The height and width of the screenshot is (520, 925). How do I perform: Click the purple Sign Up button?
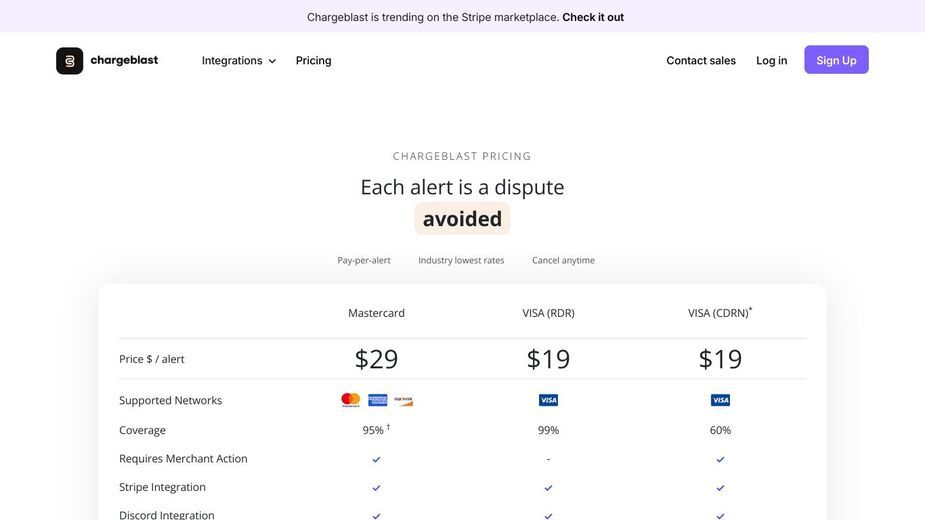coord(836,60)
